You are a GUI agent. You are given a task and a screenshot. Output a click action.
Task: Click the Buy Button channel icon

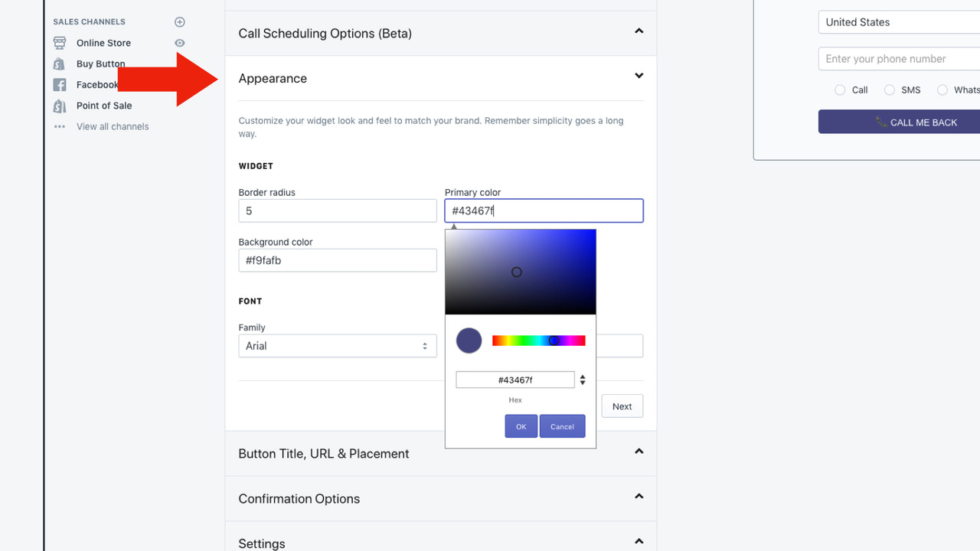tap(60, 64)
